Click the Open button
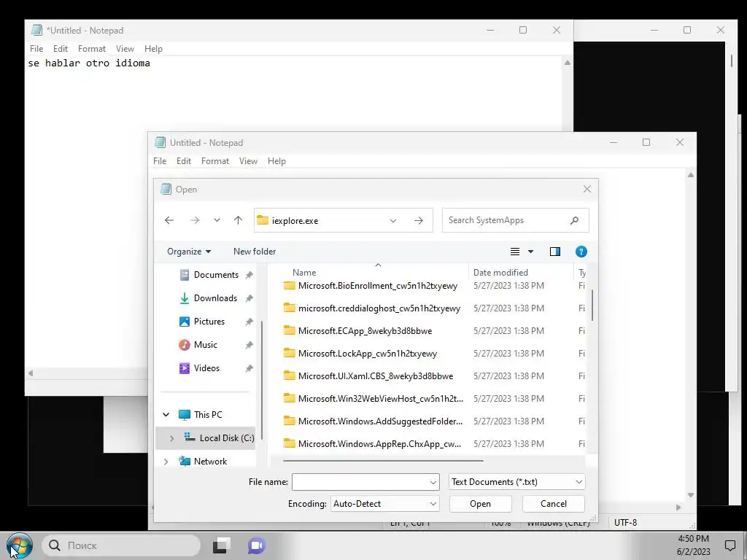747x560 pixels. [x=480, y=504]
